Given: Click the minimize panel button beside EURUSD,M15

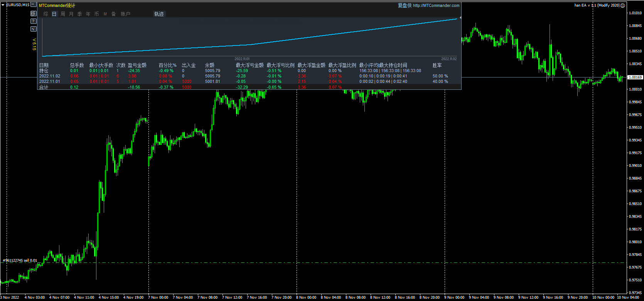Looking at the screenshot, I should pos(34,5).
